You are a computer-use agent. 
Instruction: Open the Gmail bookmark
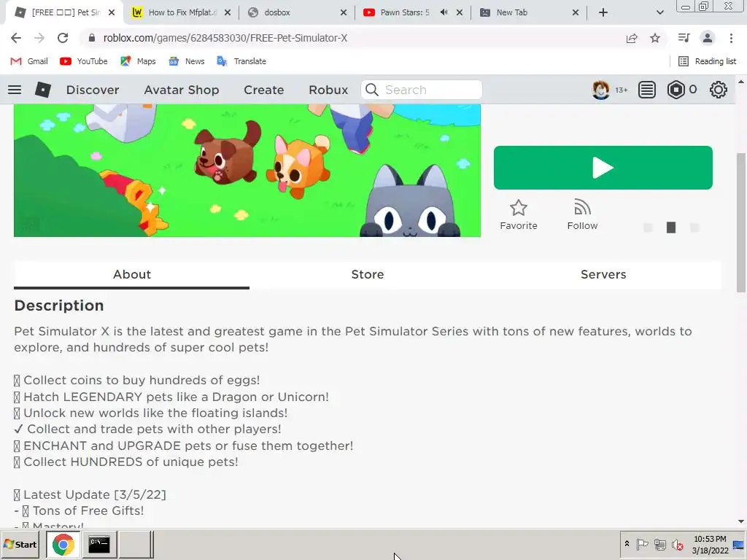point(29,61)
